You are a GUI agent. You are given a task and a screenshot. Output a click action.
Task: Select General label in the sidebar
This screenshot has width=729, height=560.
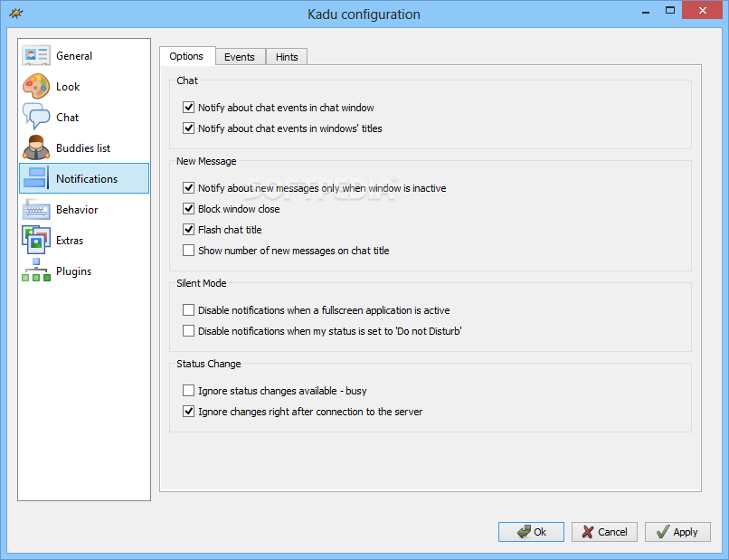coord(74,56)
